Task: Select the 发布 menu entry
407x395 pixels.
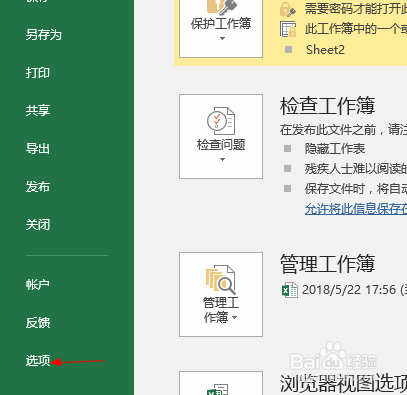Action: [38, 187]
